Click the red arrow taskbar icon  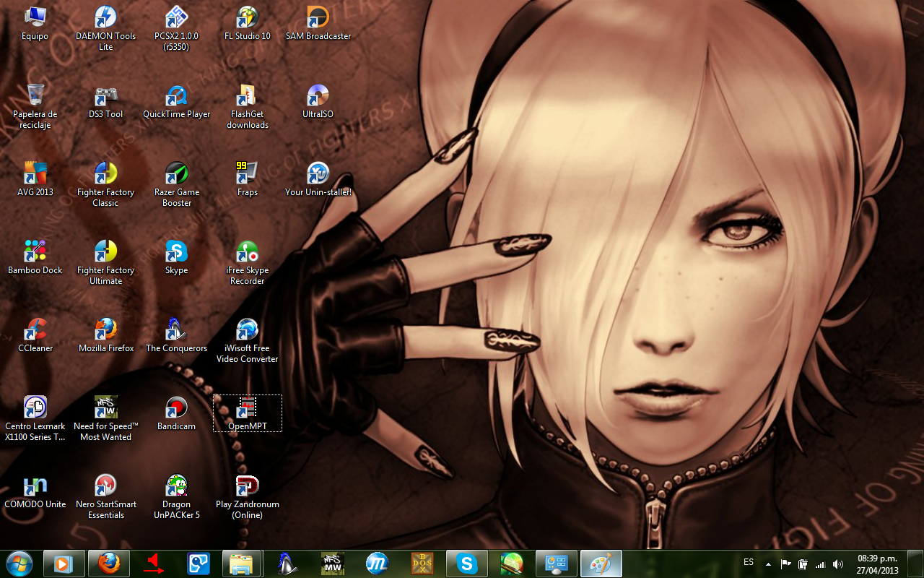pyautogui.click(x=154, y=564)
